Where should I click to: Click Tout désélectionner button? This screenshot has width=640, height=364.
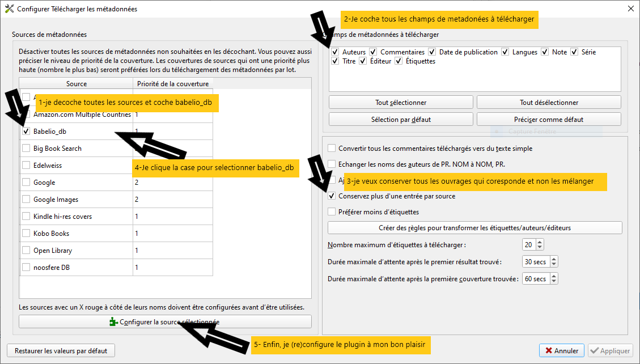pyautogui.click(x=549, y=103)
